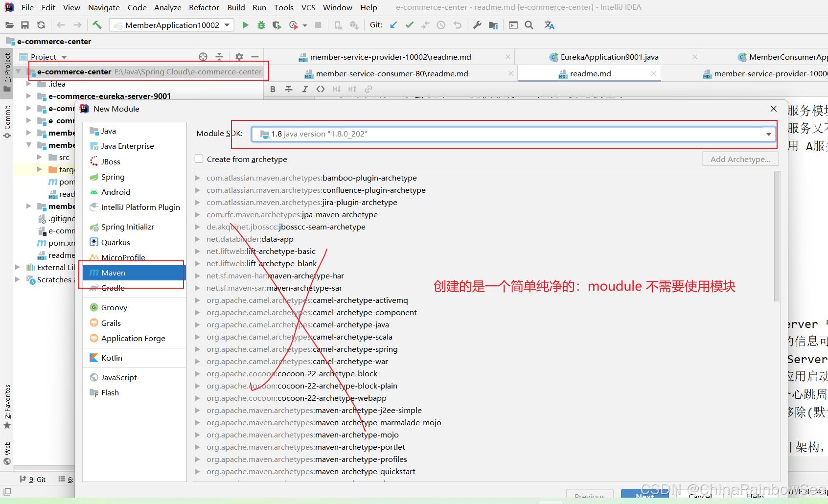Expand bamboo-plugin-archetype entry

click(198, 178)
